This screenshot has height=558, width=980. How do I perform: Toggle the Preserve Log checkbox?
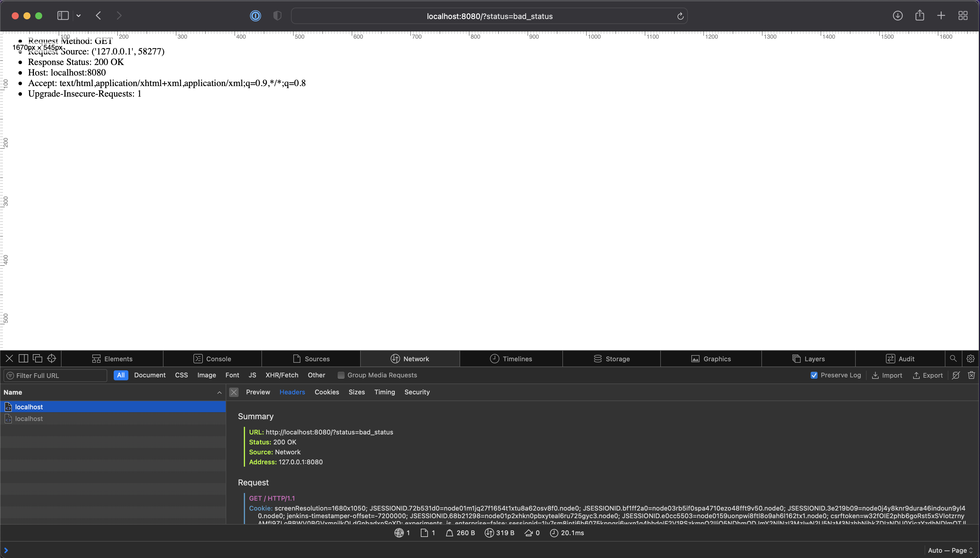click(x=814, y=375)
